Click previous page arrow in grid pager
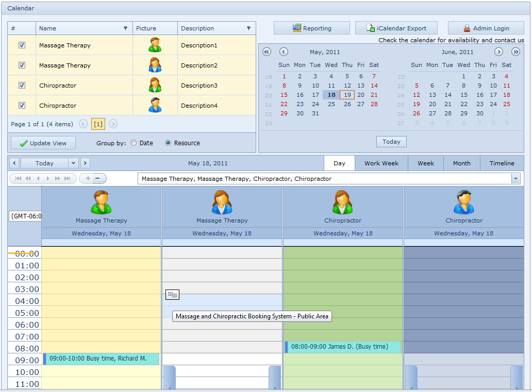Screen dimensions: 532x392 click(x=83, y=124)
